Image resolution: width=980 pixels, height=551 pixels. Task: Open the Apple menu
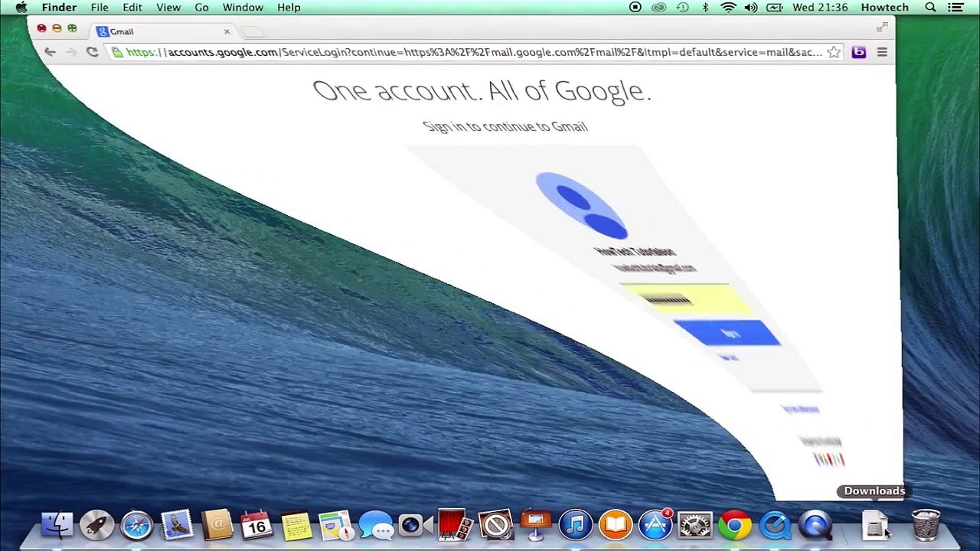(x=21, y=8)
